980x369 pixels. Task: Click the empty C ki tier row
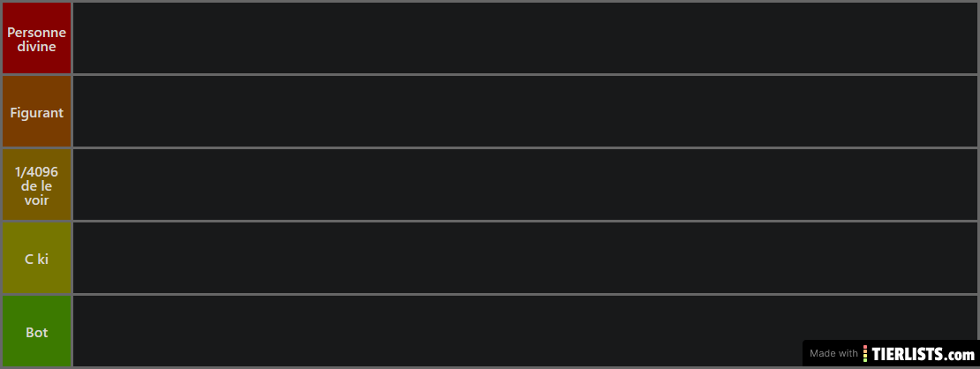(525, 258)
